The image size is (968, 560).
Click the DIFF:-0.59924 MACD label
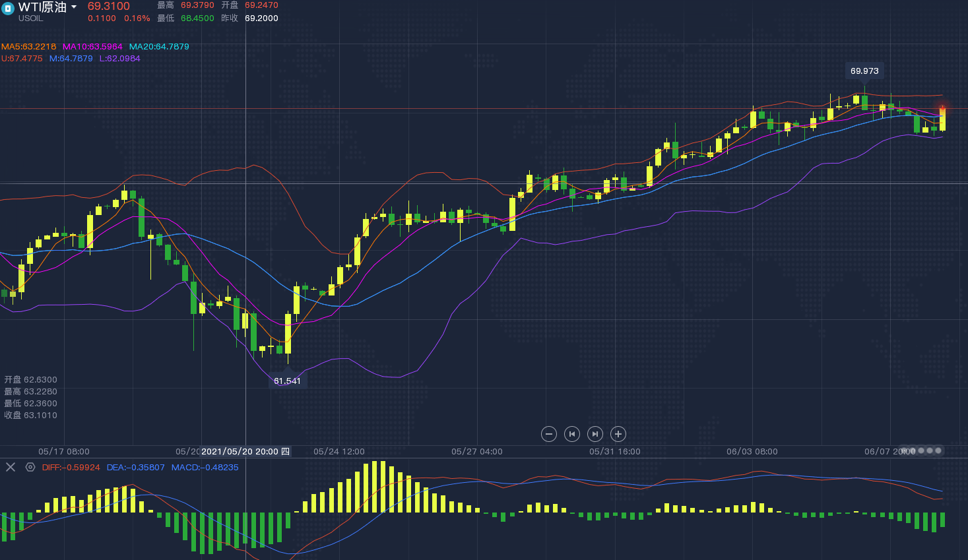tap(71, 468)
